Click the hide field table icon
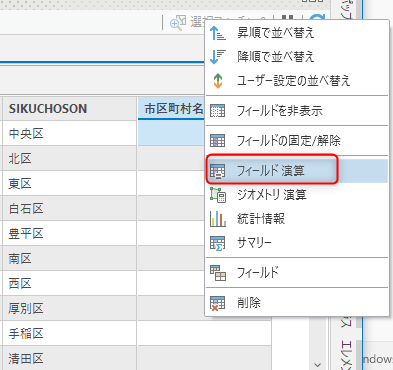This screenshot has height=370, width=393. click(x=218, y=111)
